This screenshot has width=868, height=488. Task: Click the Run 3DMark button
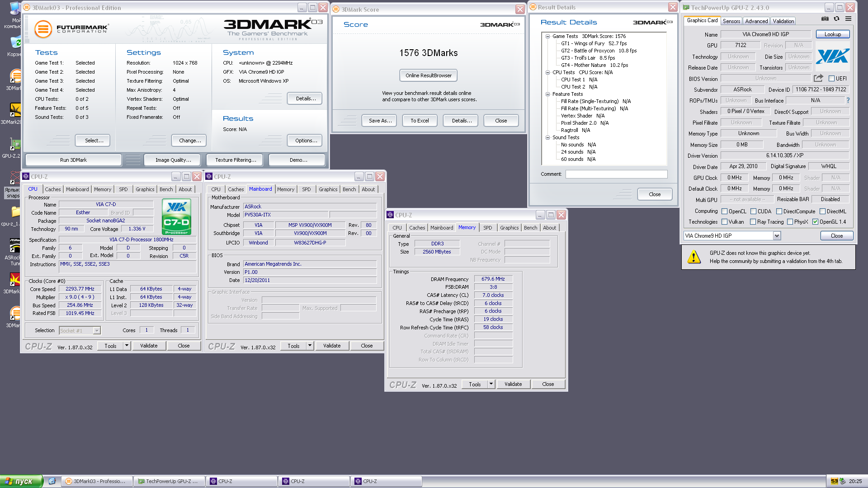tap(73, 160)
